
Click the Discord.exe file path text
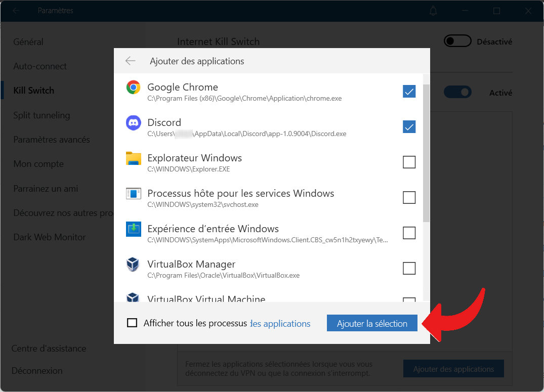pyautogui.click(x=246, y=134)
